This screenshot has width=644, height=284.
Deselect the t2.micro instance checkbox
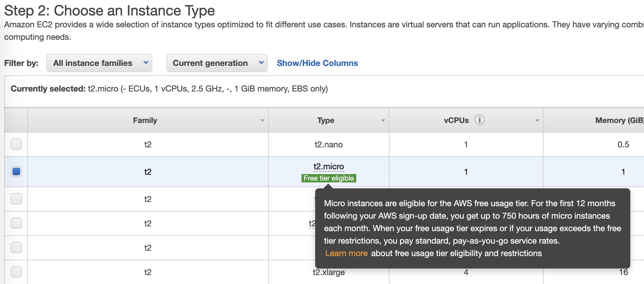(x=16, y=171)
